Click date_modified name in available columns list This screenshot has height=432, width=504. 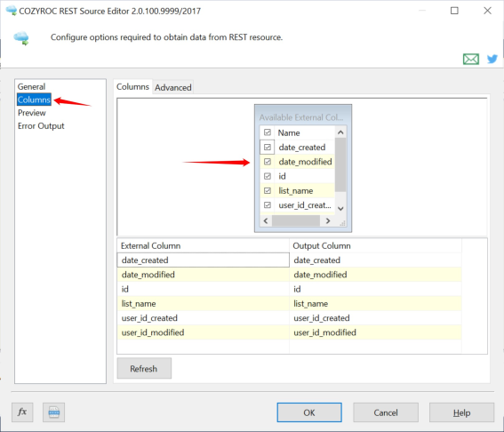[x=306, y=162]
